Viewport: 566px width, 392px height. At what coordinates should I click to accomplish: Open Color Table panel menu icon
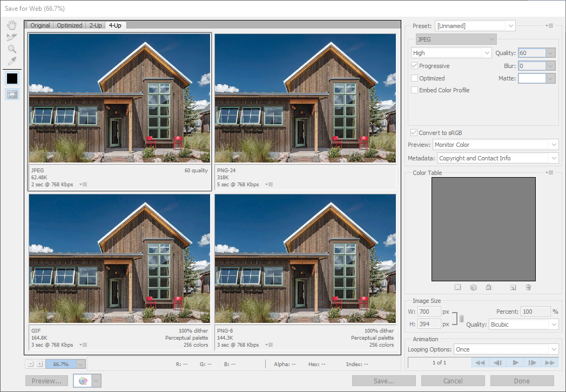[x=550, y=173]
